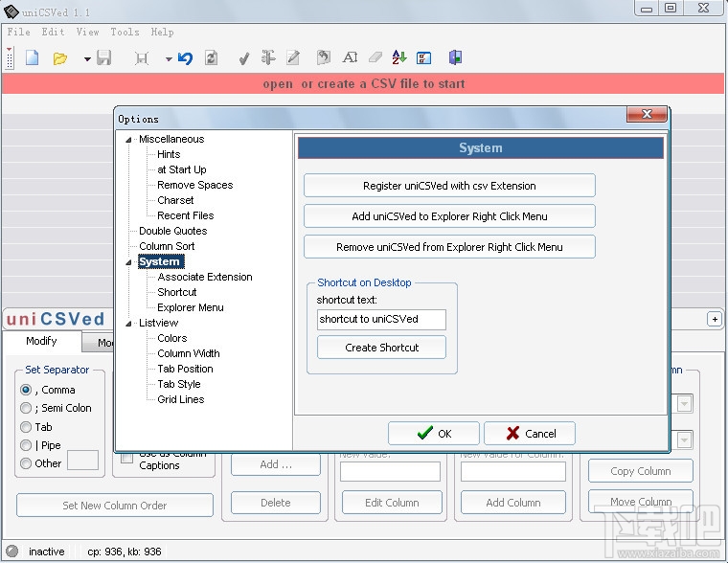Click the toolbar grip handle
728x563 pixels.
pos(10,58)
